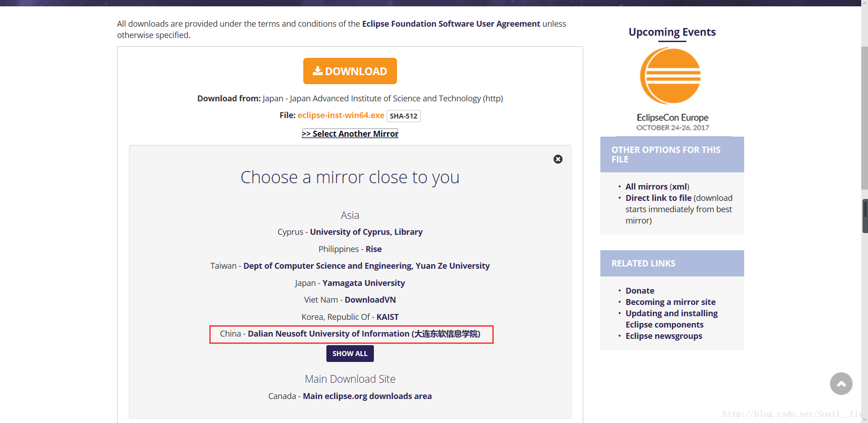Click scrollbar down arrow at bottom
Screen dimensions: 868x423
point(864,419)
